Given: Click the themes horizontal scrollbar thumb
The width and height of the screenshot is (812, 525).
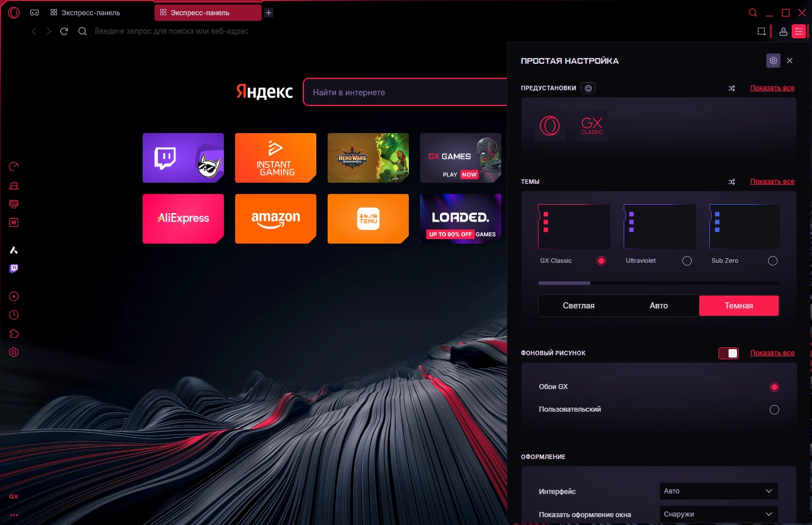Looking at the screenshot, I should [x=564, y=283].
